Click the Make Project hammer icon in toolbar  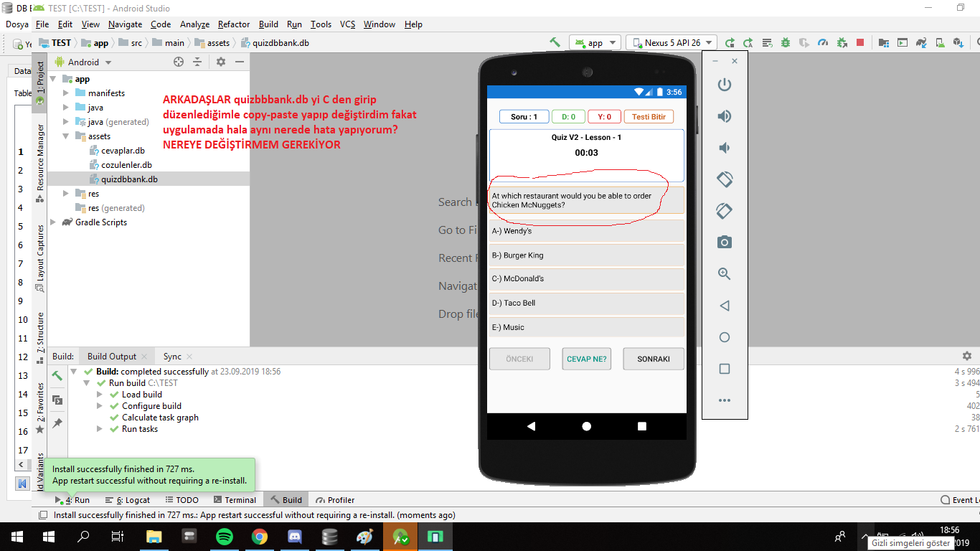555,42
